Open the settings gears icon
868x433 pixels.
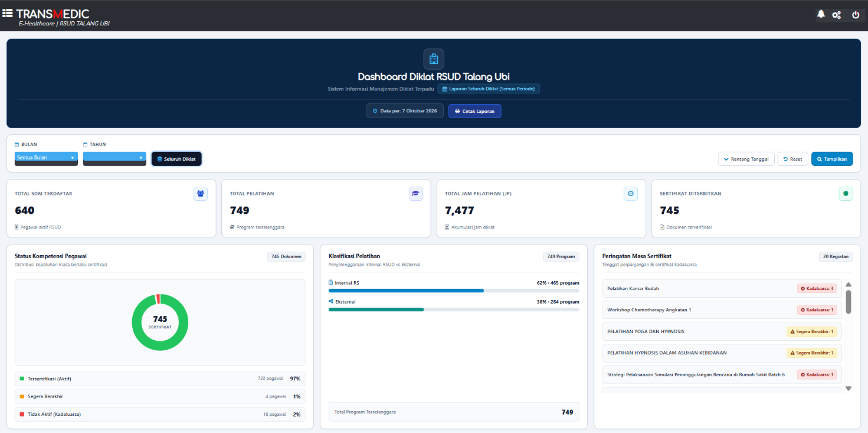[x=836, y=15]
